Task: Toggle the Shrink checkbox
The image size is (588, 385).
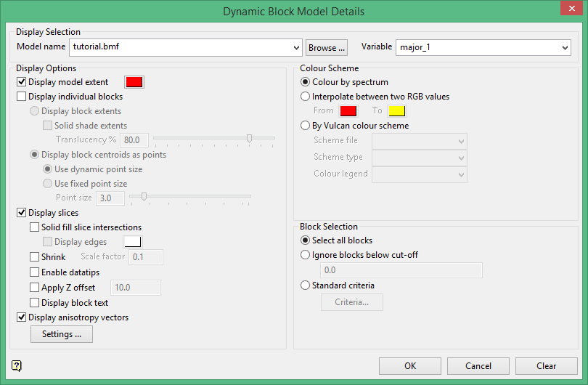Action: click(35, 257)
